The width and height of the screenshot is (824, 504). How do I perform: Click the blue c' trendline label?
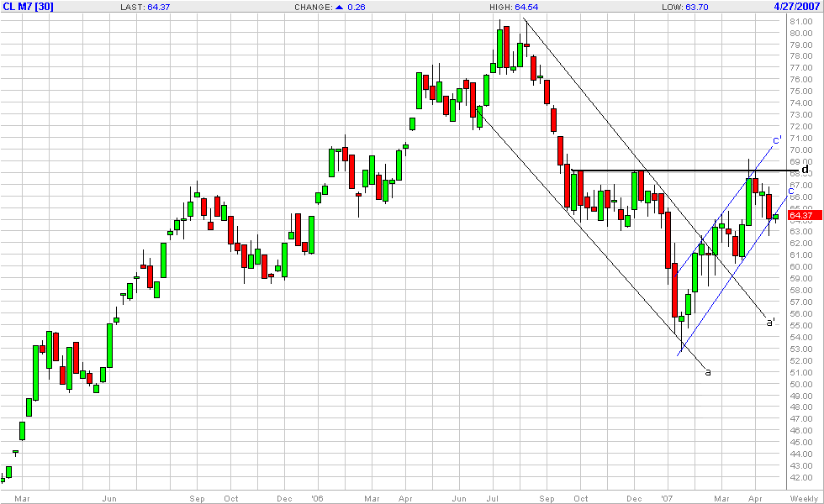tap(777, 140)
